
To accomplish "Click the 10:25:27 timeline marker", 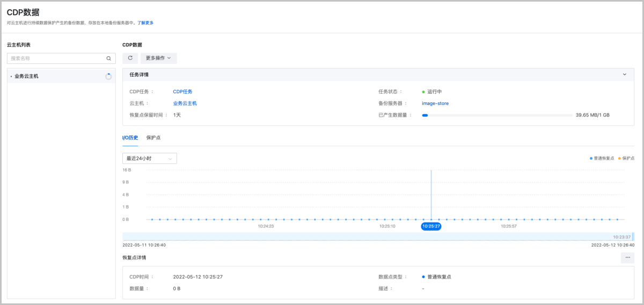I will [431, 226].
